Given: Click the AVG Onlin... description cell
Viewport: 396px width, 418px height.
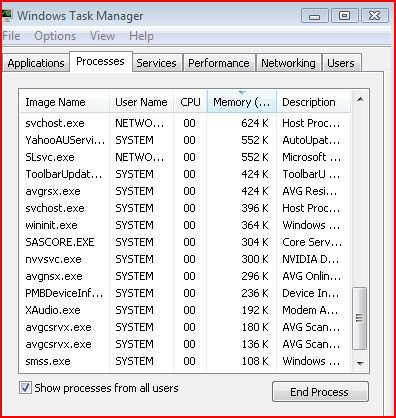Looking at the screenshot, I should click(x=312, y=276).
